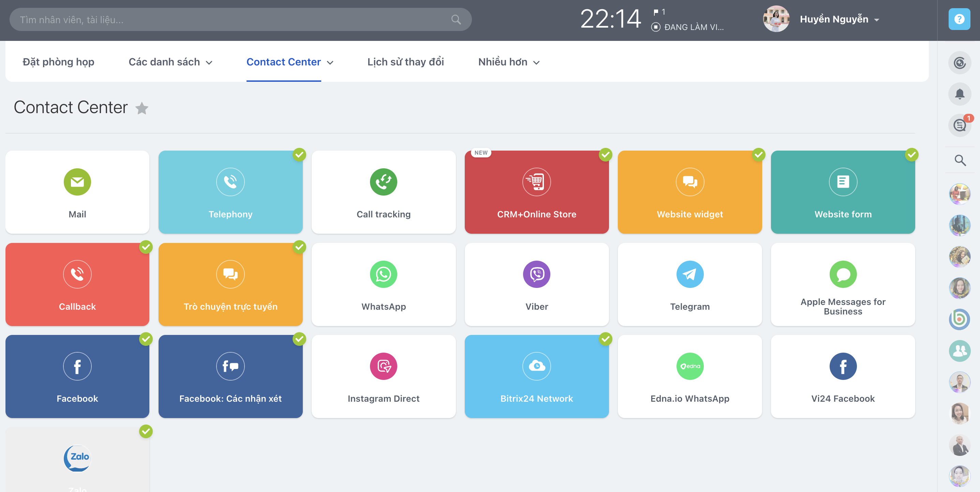
Task: Click the sidebar search magnifier icon
Action: click(960, 160)
